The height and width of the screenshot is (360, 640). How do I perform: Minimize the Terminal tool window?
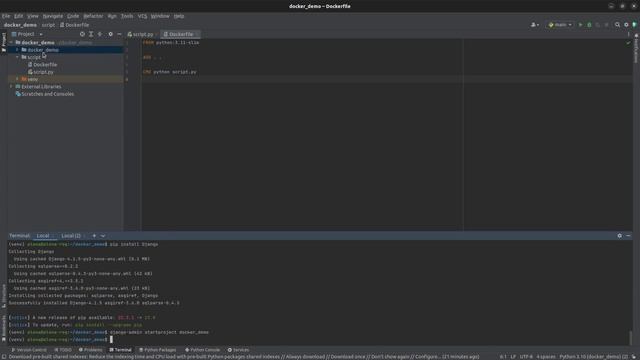[x=628, y=236]
